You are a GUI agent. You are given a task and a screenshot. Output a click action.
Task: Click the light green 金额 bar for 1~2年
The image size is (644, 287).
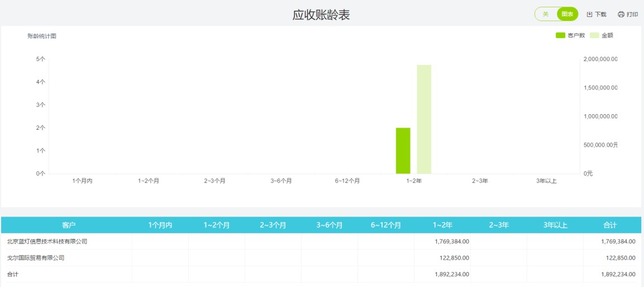tap(424, 119)
